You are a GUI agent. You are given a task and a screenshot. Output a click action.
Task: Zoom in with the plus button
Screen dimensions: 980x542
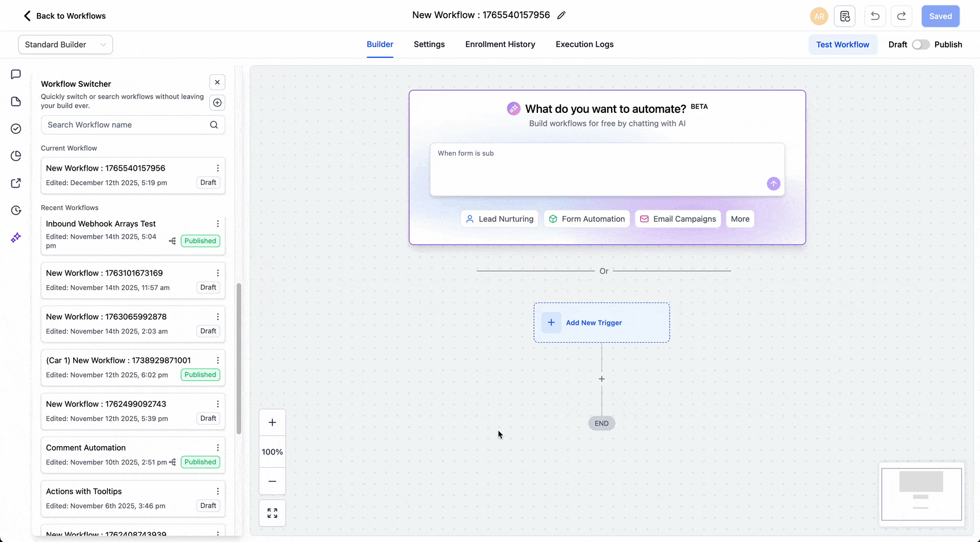[272, 422]
